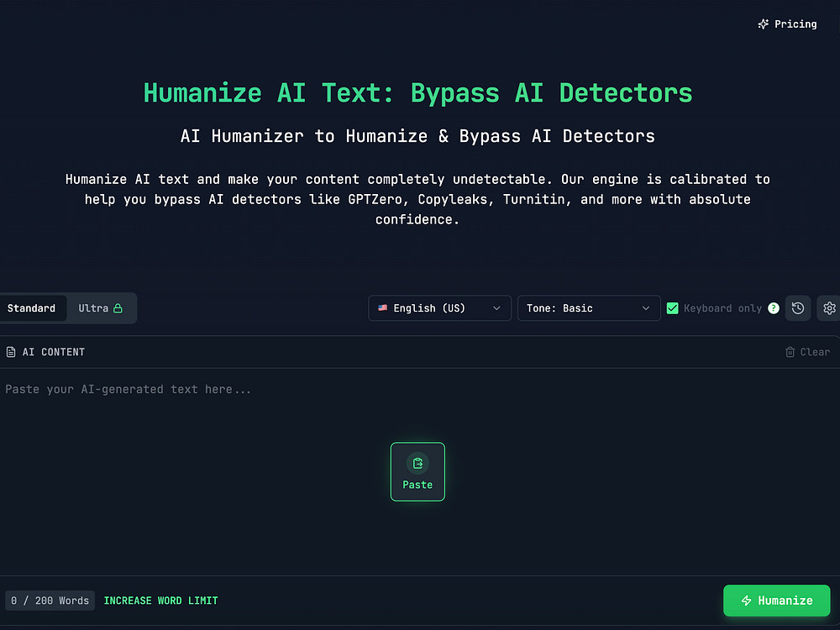Open the settings gear icon
The height and width of the screenshot is (630, 840).
pyautogui.click(x=829, y=308)
